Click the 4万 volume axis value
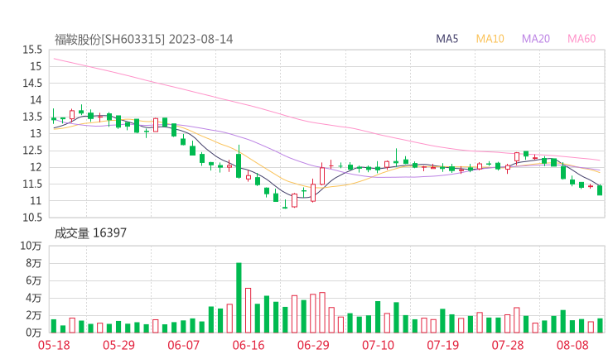The image size is (613, 364). 34,298
